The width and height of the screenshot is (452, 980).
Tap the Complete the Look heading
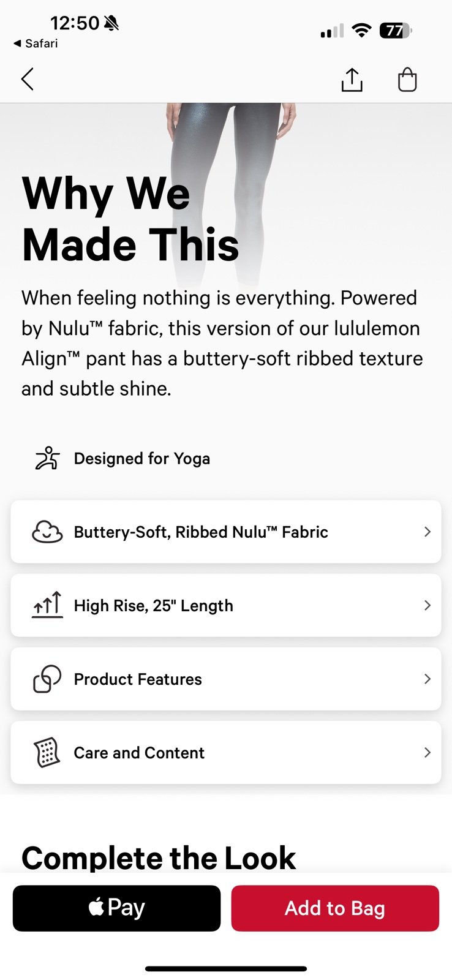(159, 858)
